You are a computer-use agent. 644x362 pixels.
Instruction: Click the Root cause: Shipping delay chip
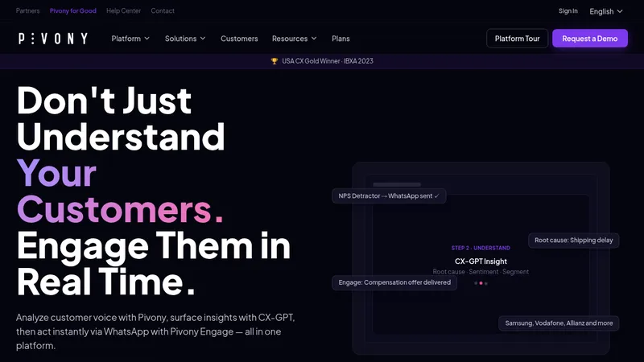573,241
